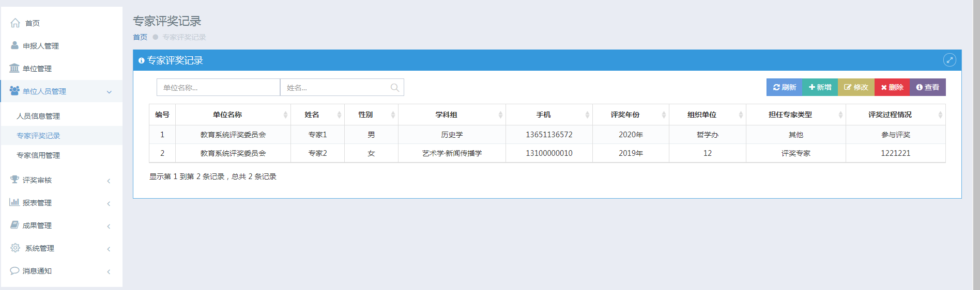The height and width of the screenshot is (290, 980).
Task: Sort by the 姓名 column arrows
Action: click(339, 115)
